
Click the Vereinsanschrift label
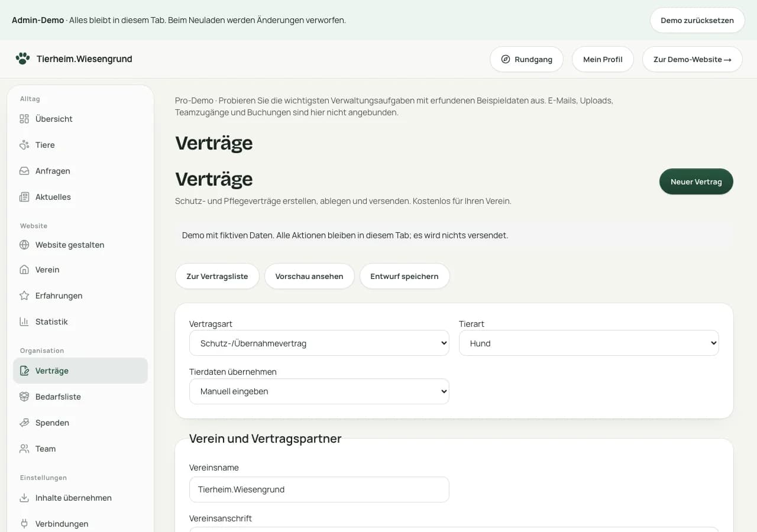[221, 518]
